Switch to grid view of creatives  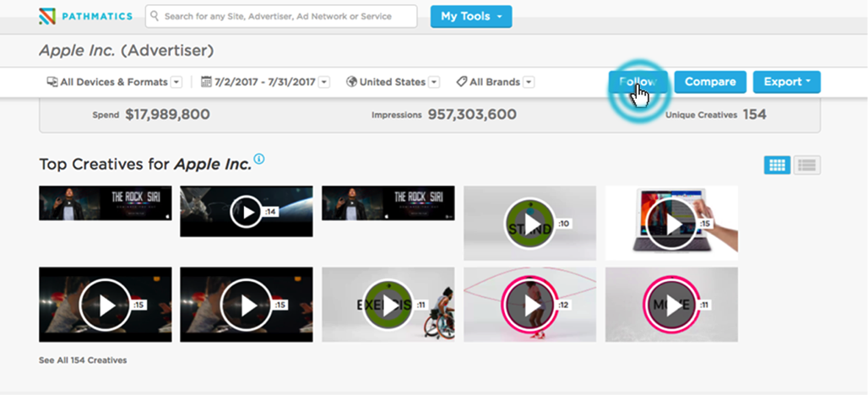tap(777, 165)
